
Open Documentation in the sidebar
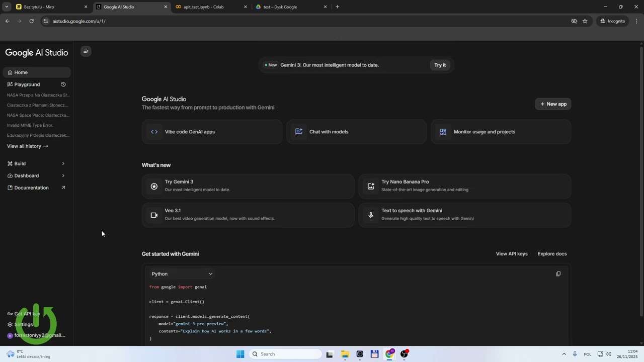tap(36, 188)
